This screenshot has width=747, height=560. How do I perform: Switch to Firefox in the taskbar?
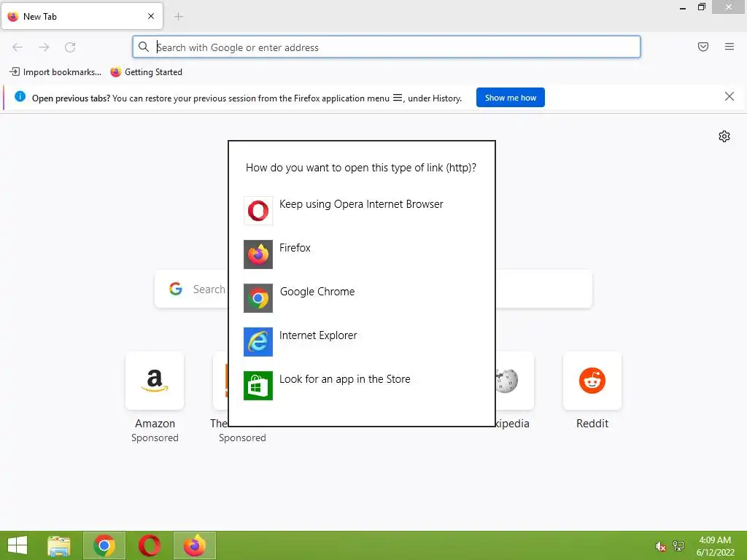coord(194,545)
